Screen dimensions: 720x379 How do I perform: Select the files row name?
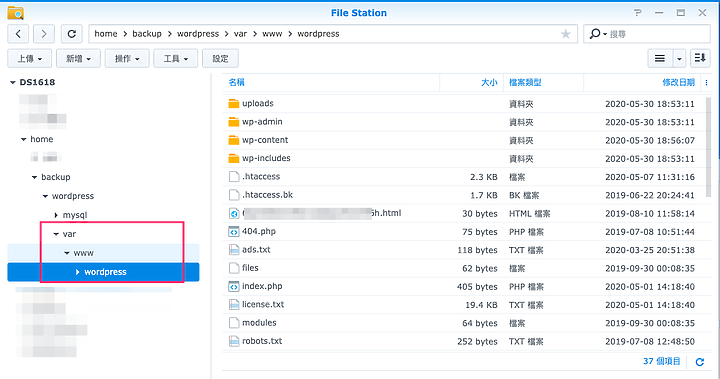(x=250, y=268)
